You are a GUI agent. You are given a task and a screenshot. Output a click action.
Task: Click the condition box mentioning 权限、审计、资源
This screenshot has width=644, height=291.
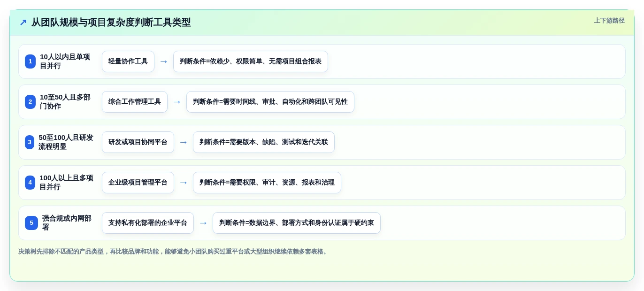(x=267, y=183)
